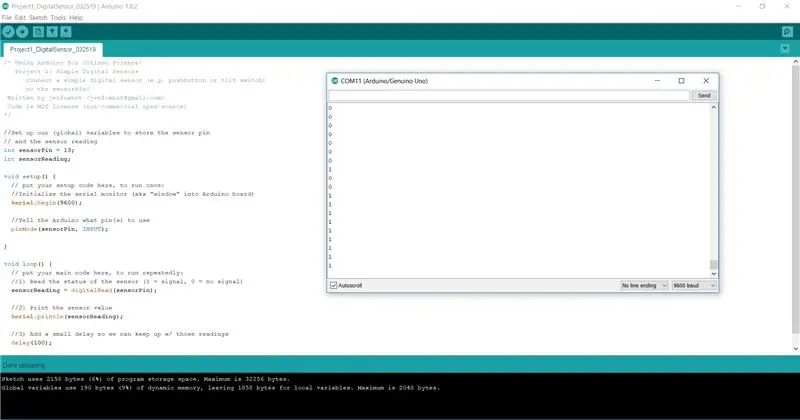Expand the tab options arrow dropdown
Image resolution: width=800 pixels, height=420 pixels.
click(x=785, y=49)
